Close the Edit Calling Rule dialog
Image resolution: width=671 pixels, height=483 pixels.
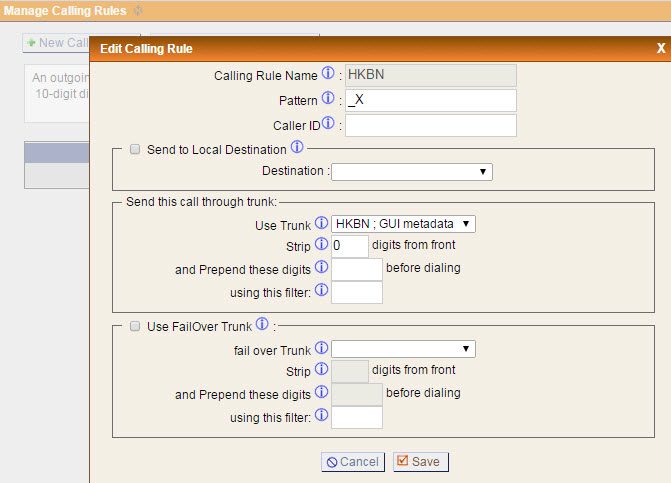661,48
